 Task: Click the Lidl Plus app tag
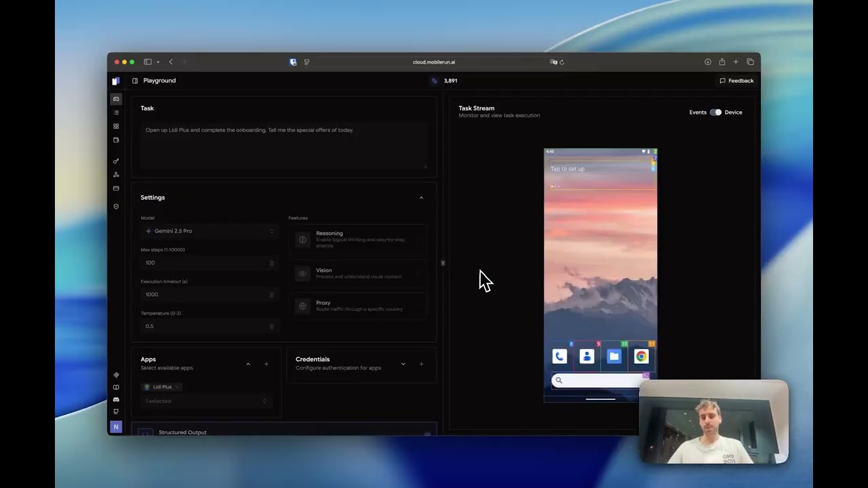tap(161, 387)
